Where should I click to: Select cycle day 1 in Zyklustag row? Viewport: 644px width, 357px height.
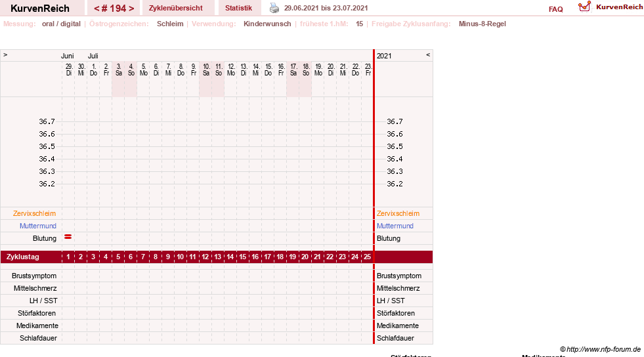coord(68,257)
